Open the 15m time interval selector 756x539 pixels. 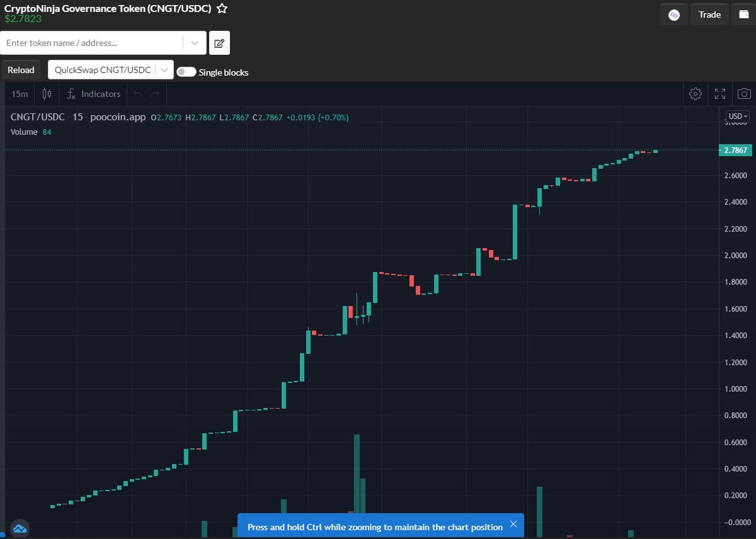coord(20,94)
